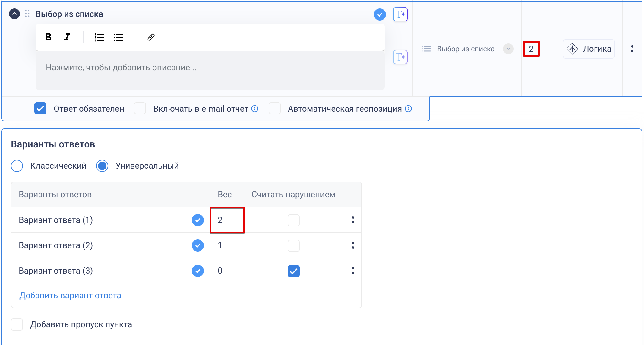Insert numbered list in description
This screenshot has height=345, width=644.
[x=99, y=37]
